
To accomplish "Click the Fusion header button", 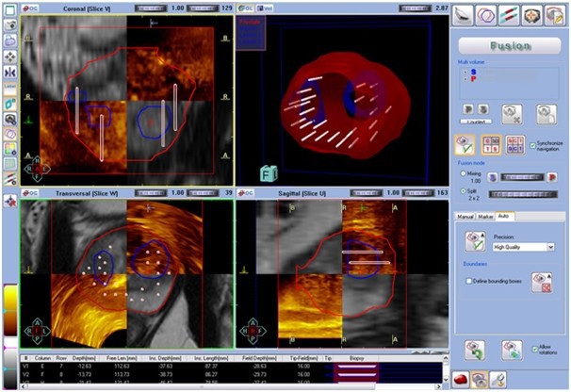I will (510, 44).
